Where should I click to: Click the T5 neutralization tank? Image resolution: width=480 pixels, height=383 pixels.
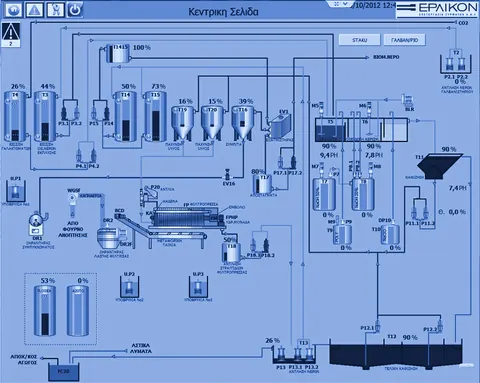tap(331, 130)
